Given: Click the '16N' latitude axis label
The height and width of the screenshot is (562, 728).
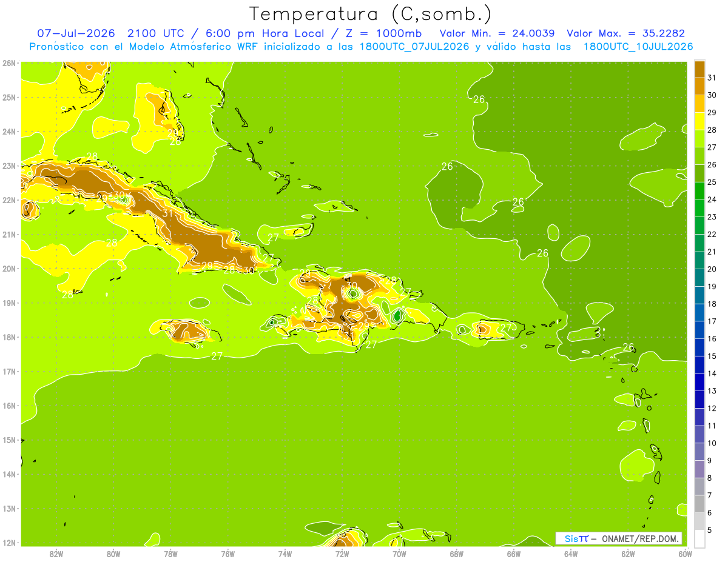Looking at the screenshot, I should (x=9, y=406).
